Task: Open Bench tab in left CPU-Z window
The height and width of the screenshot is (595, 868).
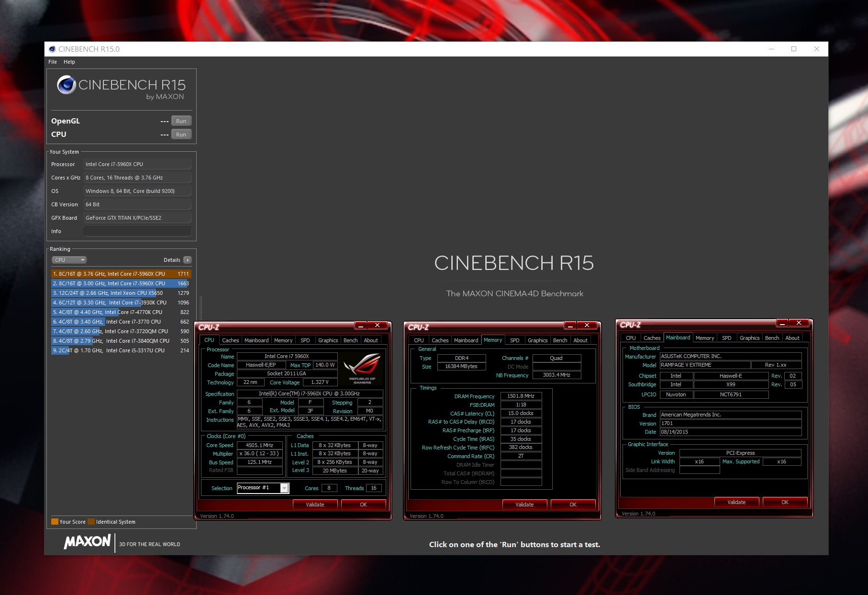Action: click(x=351, y=340)
